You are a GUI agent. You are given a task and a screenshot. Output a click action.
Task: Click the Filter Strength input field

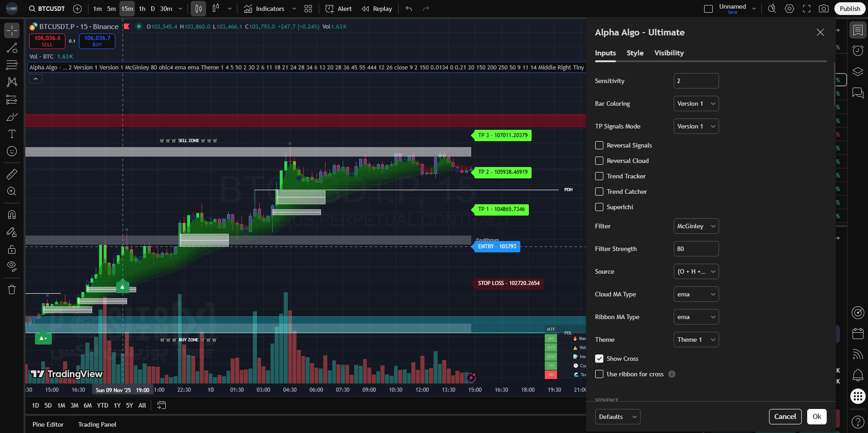tap(696, 249)
